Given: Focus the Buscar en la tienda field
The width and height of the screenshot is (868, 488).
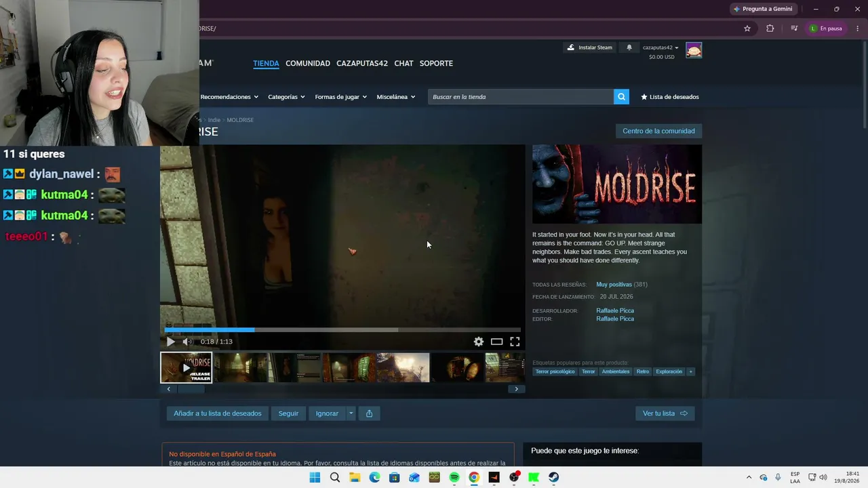Looking at the screenshot, I should (x=521, y=97).
